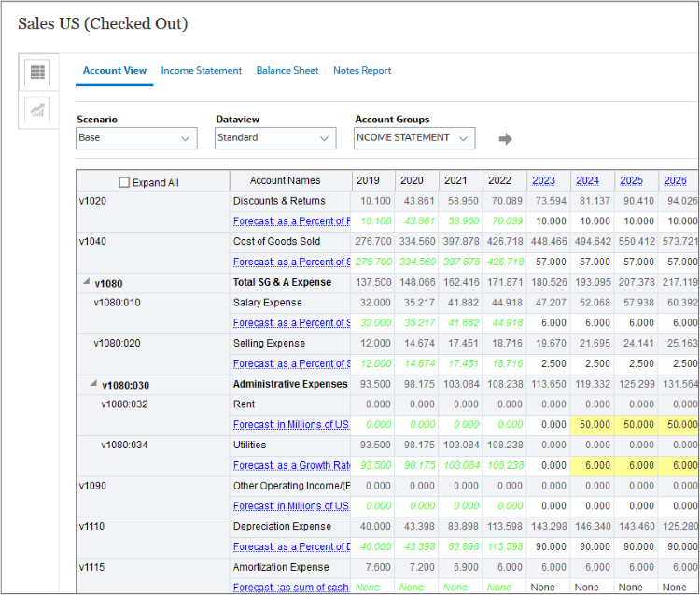Click the Amortization Expense forecast link
Viewport: 700px width, 595px height.
291,588
